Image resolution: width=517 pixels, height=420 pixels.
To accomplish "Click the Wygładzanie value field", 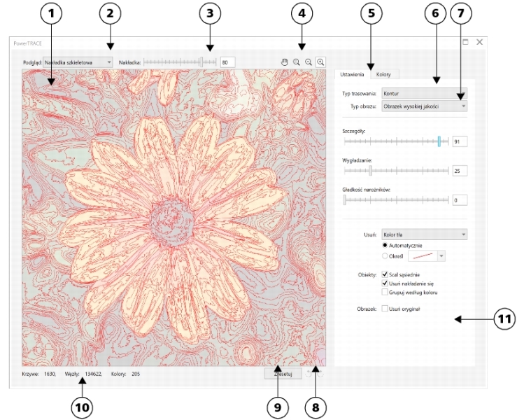I will point(460,171).
